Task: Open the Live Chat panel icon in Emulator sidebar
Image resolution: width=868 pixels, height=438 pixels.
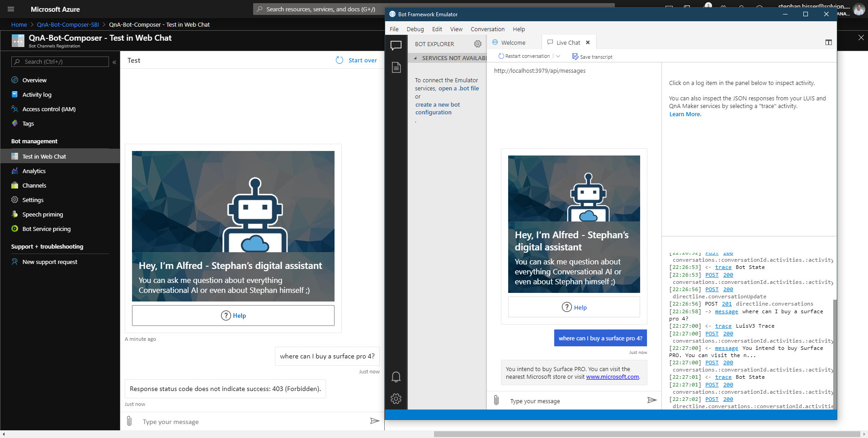Action: (x=396, y=45)
